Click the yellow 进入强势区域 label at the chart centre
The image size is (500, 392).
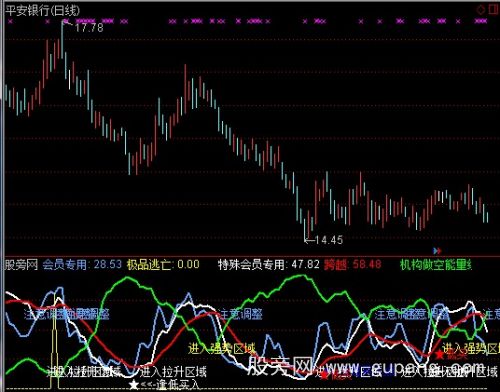pyautogui.click(x=222, y=349)
